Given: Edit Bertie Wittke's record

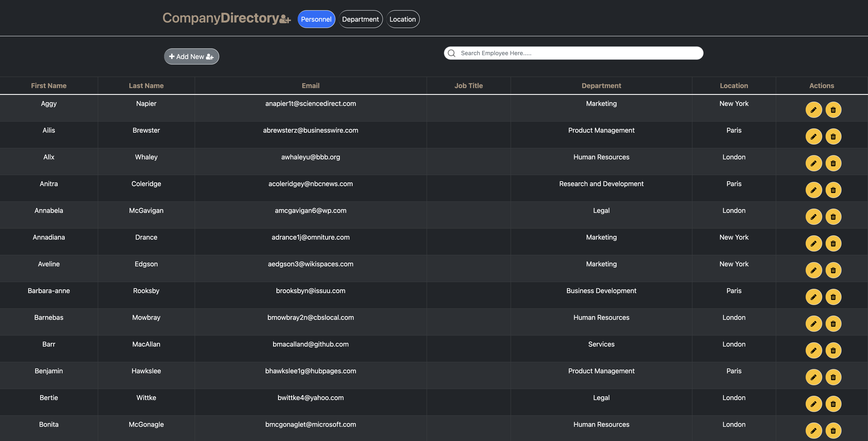Looking at the screenshot, I should pos(814,404).
